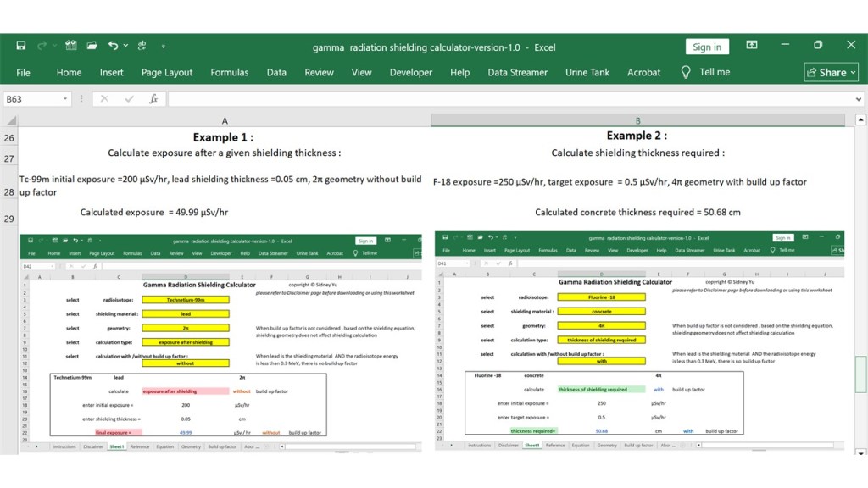
Task: Click the Print Preview icon in Quick Access Toolbar
Action: pos(71,46)
